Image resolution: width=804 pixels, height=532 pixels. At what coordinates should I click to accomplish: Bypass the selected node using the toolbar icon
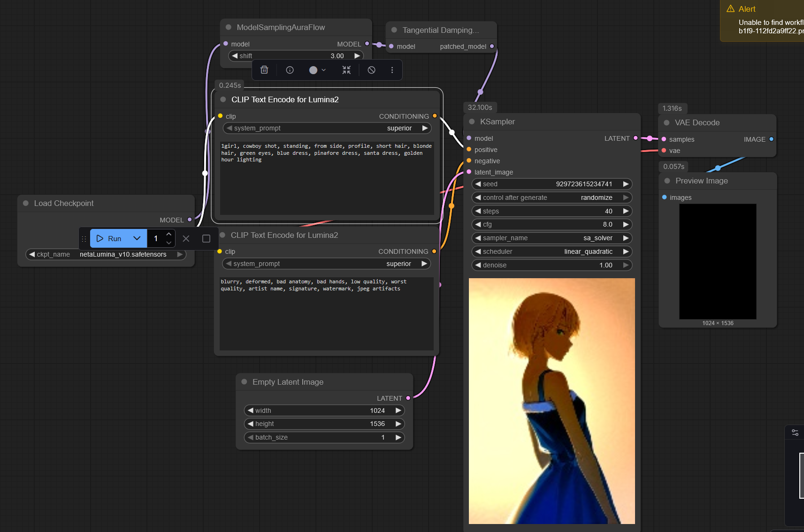371,70
